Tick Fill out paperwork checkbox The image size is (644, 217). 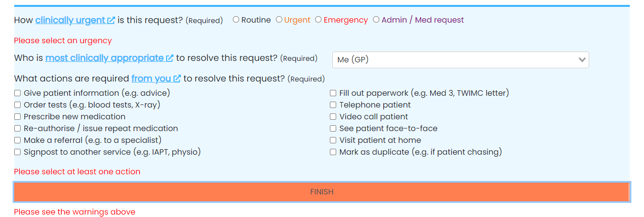pyautogui.click(x=333, y=93)
